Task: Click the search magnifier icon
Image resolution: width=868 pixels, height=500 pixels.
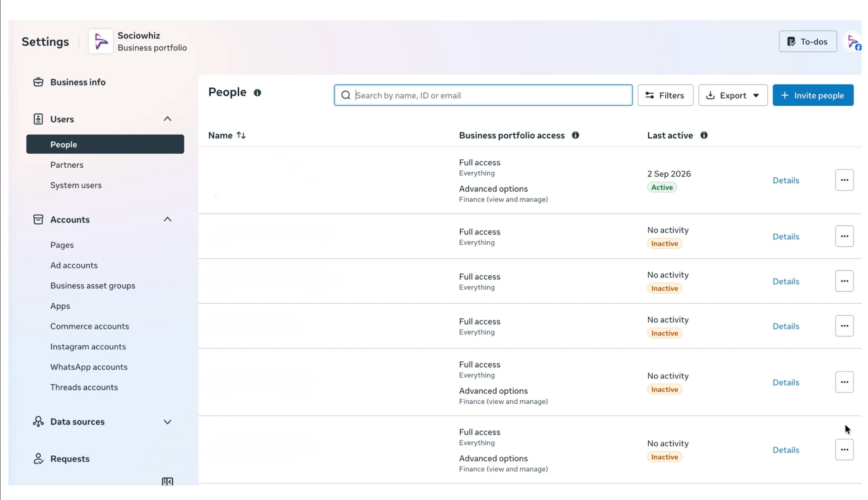Action: [x=346, y=95]
